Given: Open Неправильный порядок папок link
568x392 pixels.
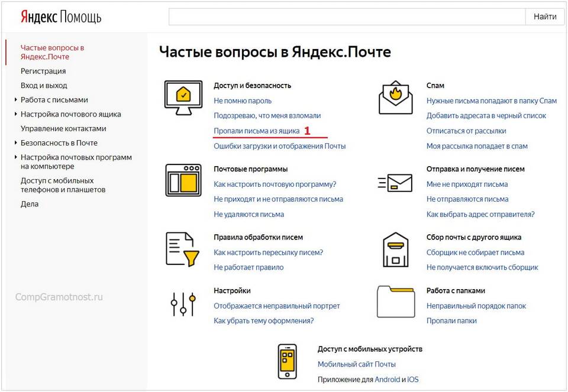Looking at the screenshot, I should point(476,306).
